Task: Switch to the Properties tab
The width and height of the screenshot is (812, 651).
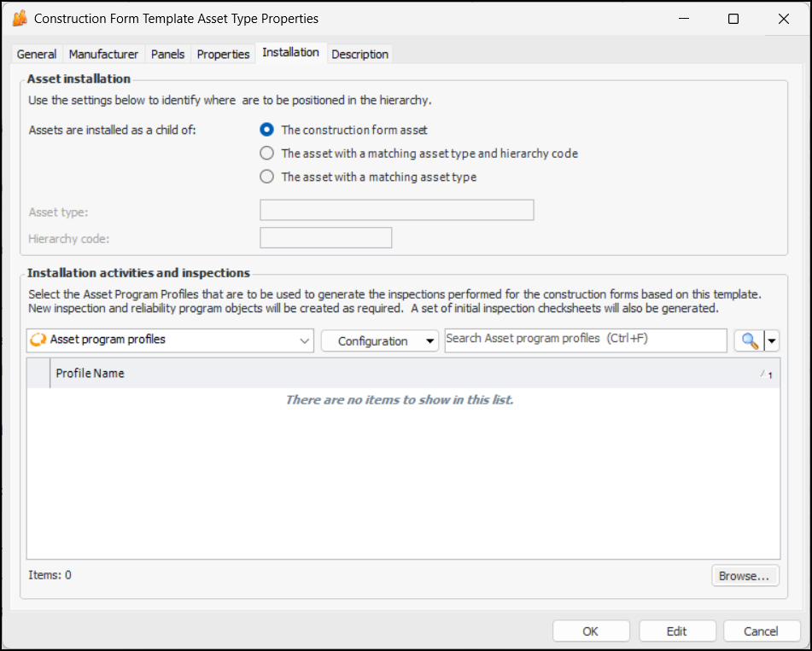Action: tap(223, 55)
